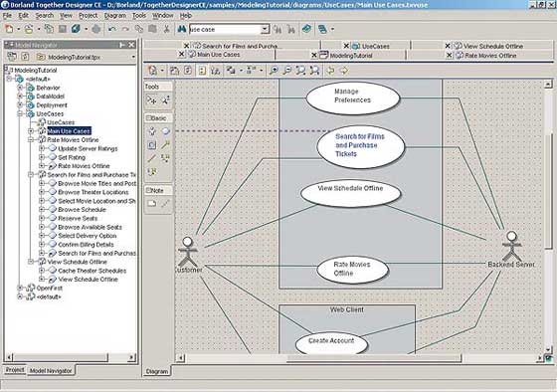The height and width of the screenshot is (392, 557).
Task: Open the Tools menu
Action: (139, 16)
